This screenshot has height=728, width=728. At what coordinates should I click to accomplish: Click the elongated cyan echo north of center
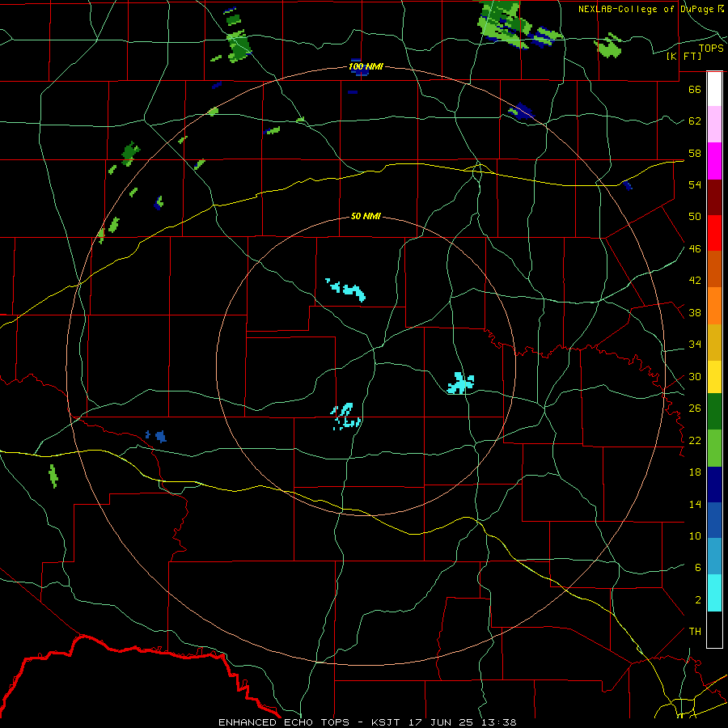346,290
